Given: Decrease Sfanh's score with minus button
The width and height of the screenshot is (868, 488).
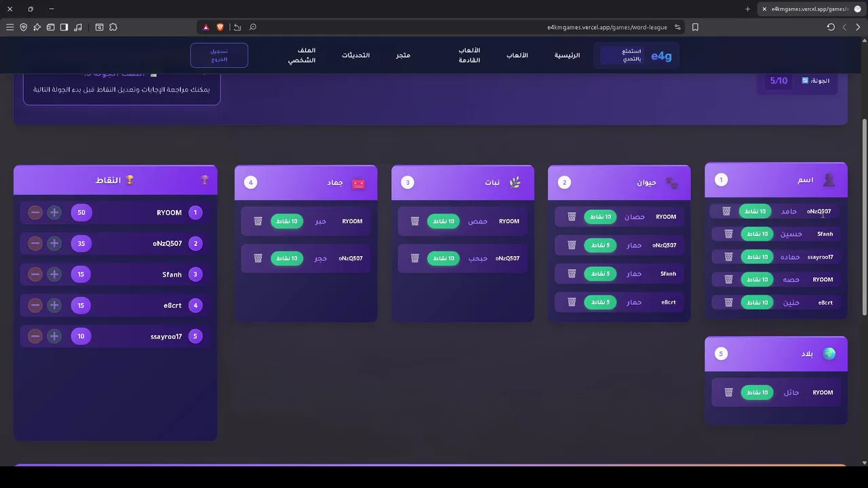Looking at the screenshot, I should click(x=35, y=274).
